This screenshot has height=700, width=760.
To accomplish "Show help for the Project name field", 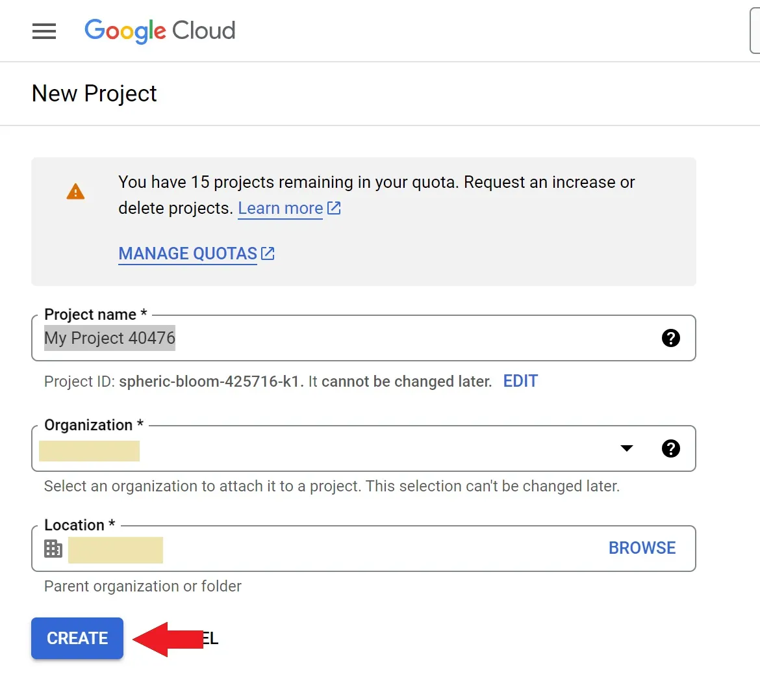I will 670,338.
